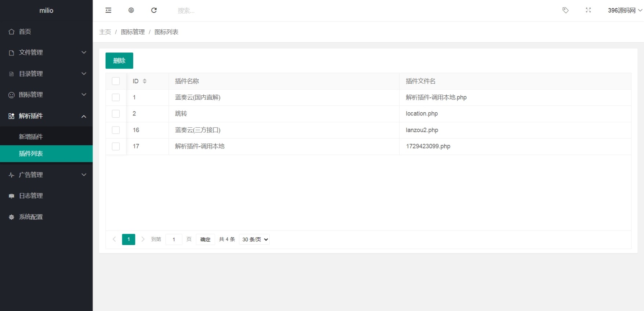Click the smiley icon beside 图标管理
The image size is (644, 311).
[x=11, y=95]
